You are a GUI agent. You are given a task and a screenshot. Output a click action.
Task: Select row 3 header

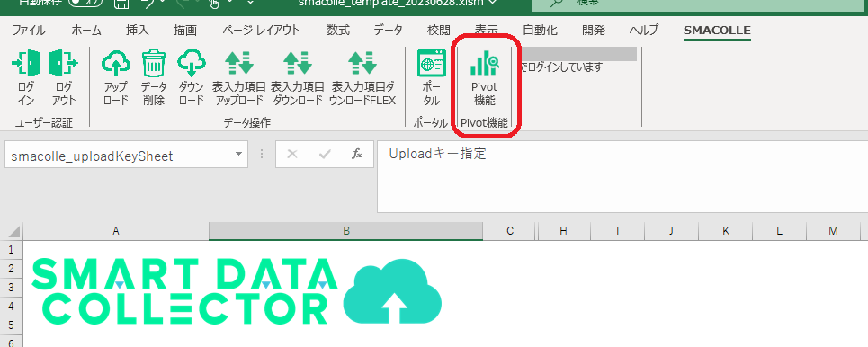(x=11, y=288)
